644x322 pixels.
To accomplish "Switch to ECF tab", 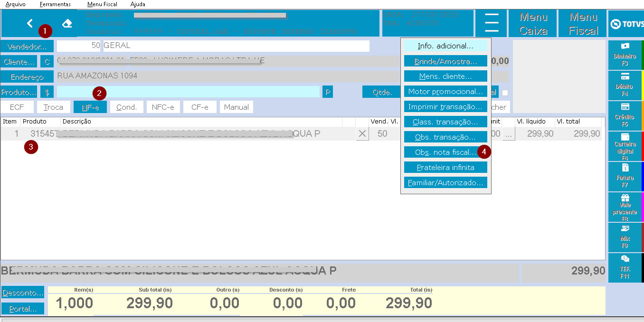I will pyautogui.click(x=17, y=107).
